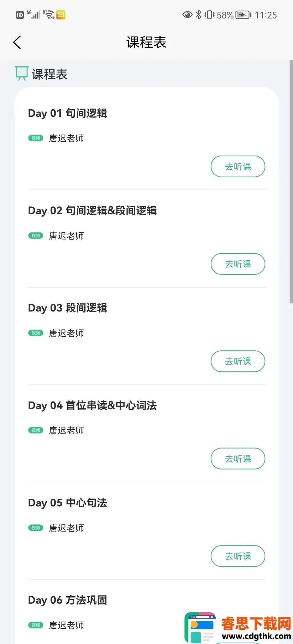This screenshot has width=293, height=644.
Task: Tap the battery icon in status bar
Action: pyautogui.click(x=243, y=15)
